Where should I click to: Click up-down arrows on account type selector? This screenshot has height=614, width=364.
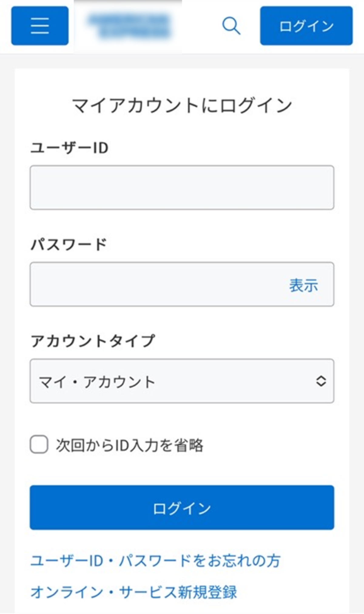click(321, 381)
